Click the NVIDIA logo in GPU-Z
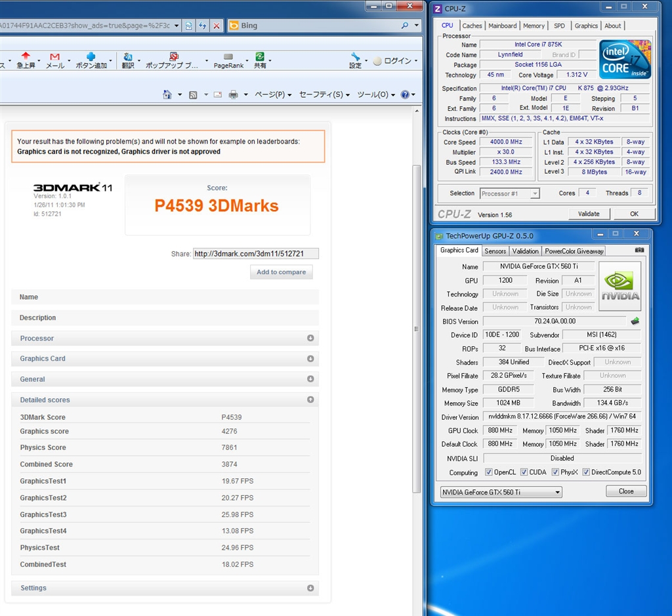Image resolution: width=672 pixels, height=616 pixels. [x=619, y=286]
